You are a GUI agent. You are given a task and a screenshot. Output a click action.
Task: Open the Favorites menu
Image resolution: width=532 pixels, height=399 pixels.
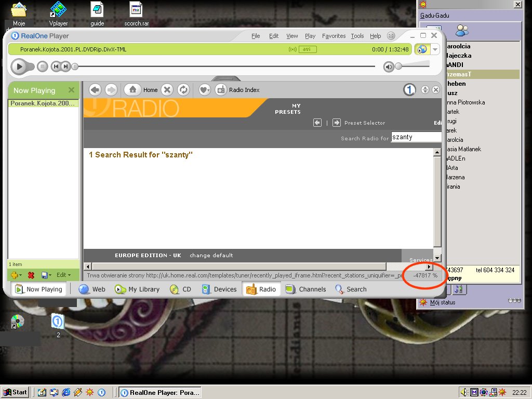[x=334, y=36]
